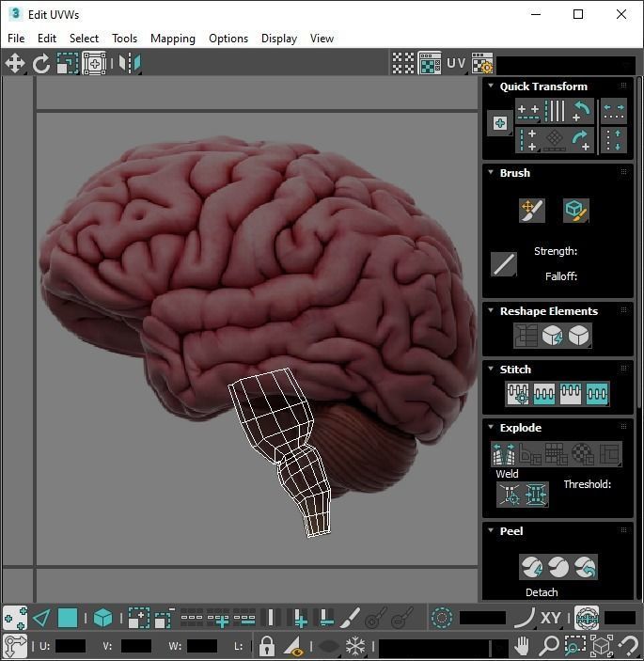Collapse the Quick Transform rollout
Screen dimensions: 644x661
[x=491, y=86]
